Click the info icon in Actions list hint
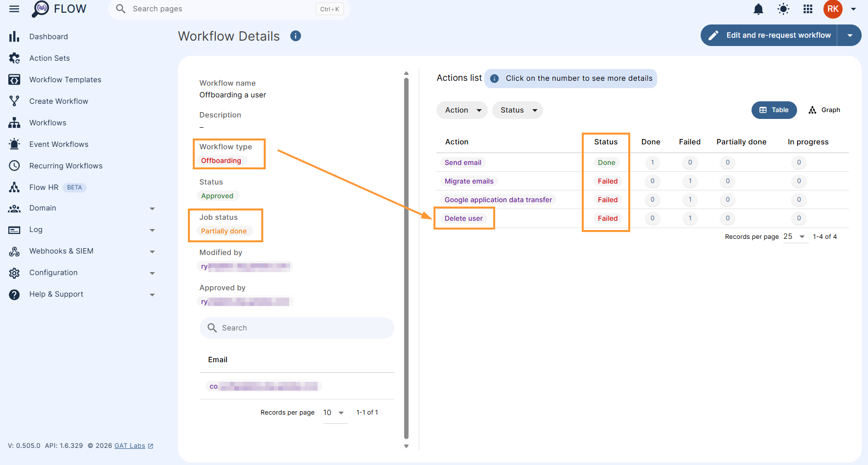Viewport: 868px width, 465px height. (x=495, y=78)
